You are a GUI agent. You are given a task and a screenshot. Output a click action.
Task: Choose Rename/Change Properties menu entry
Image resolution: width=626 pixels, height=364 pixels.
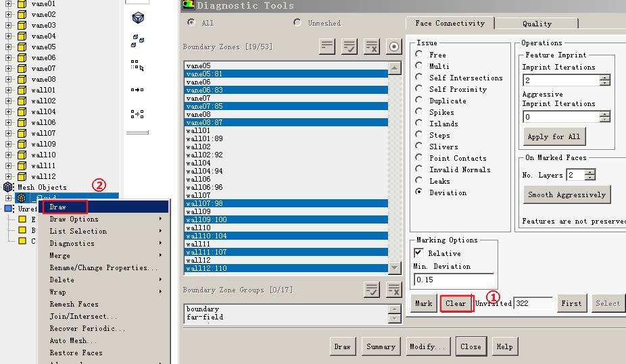point(105,267)
